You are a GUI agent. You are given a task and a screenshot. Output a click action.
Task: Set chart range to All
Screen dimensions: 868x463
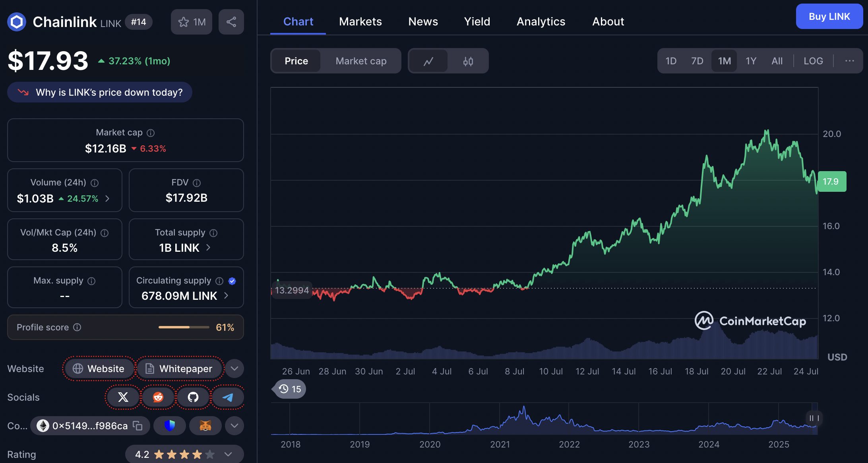(777, 61)
